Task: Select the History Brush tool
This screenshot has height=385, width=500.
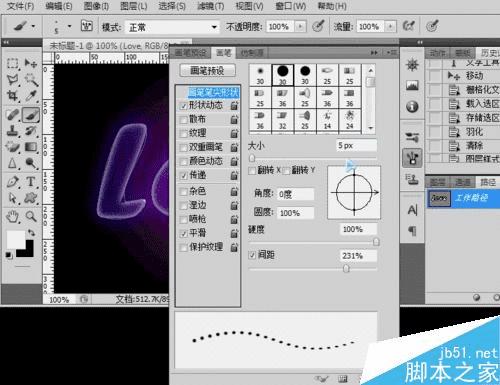Action: (31, 131)
